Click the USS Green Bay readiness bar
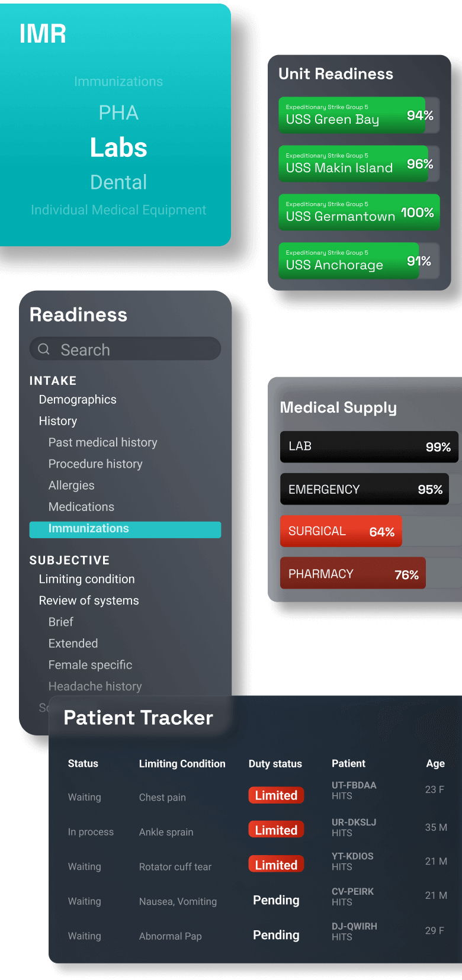This screenshot has height=980, width=462. pos(359,115)
